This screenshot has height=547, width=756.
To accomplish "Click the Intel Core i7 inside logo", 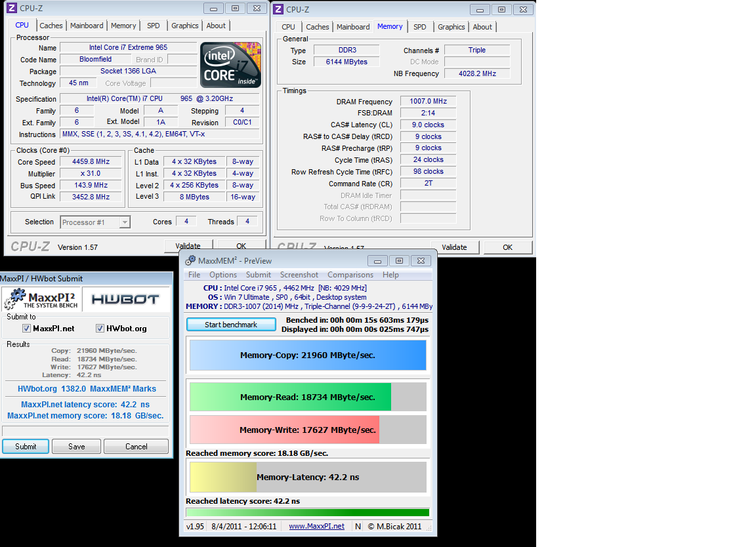I will [x=230, y=64].
